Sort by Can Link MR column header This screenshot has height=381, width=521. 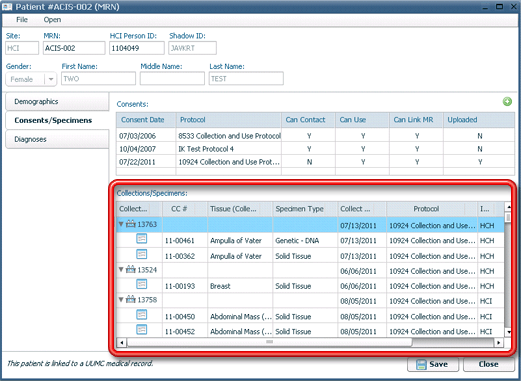pyautogui.click(x=416, y=120)
